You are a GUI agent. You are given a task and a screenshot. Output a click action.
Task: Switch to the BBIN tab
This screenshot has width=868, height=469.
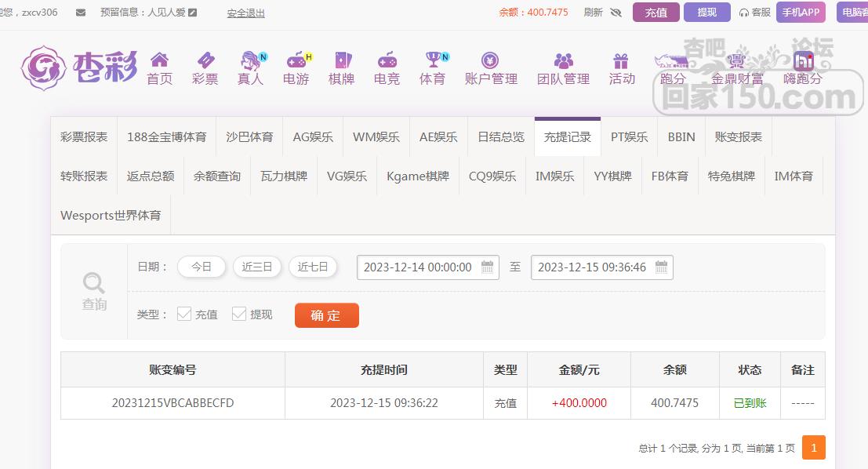click(x=681, y=136)
